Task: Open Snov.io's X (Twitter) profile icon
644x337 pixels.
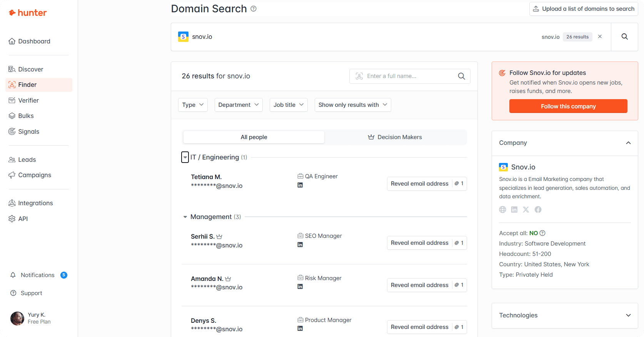Action: (x=526, y=209)
